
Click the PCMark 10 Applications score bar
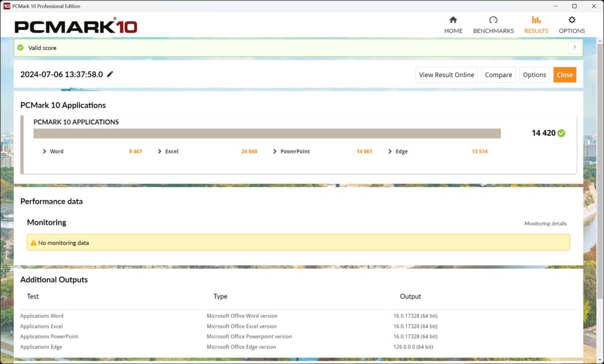267,133
